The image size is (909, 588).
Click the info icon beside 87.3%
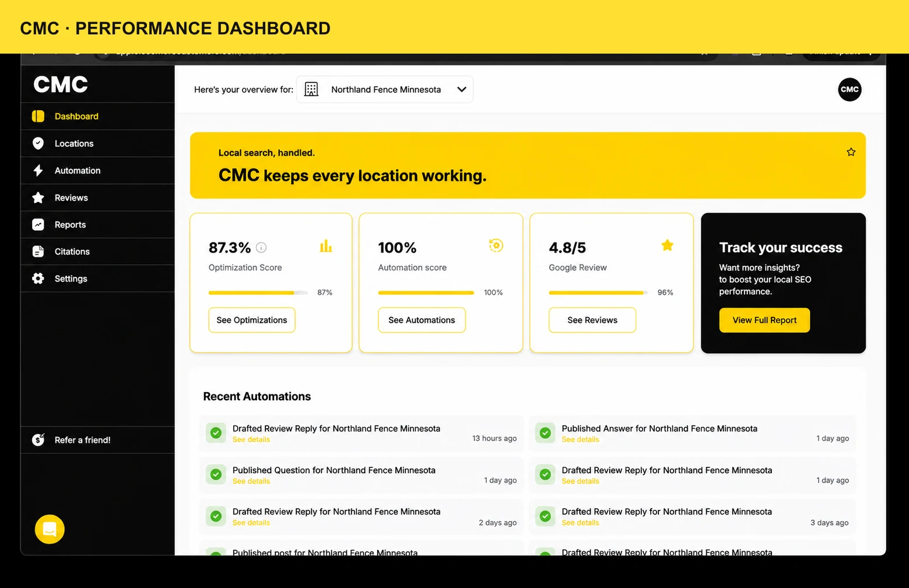click(261, 248)
